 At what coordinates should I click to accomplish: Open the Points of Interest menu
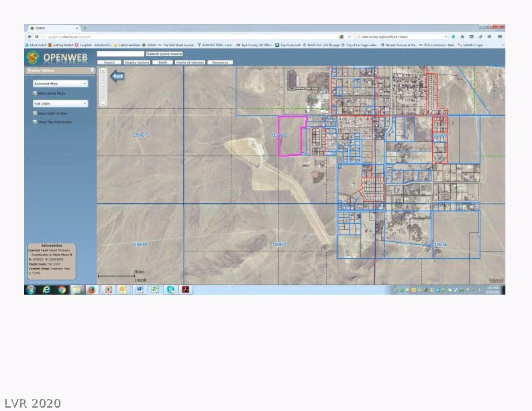(x=190, y=62)
